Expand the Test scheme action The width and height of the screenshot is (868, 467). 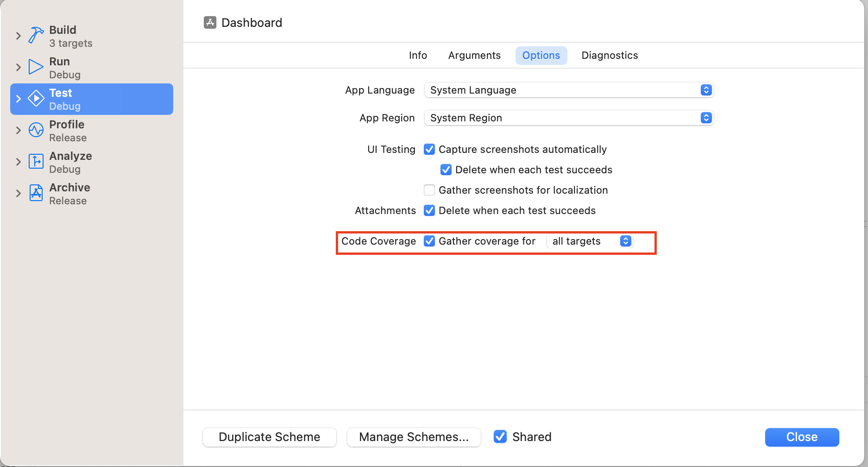pos(19,99)
